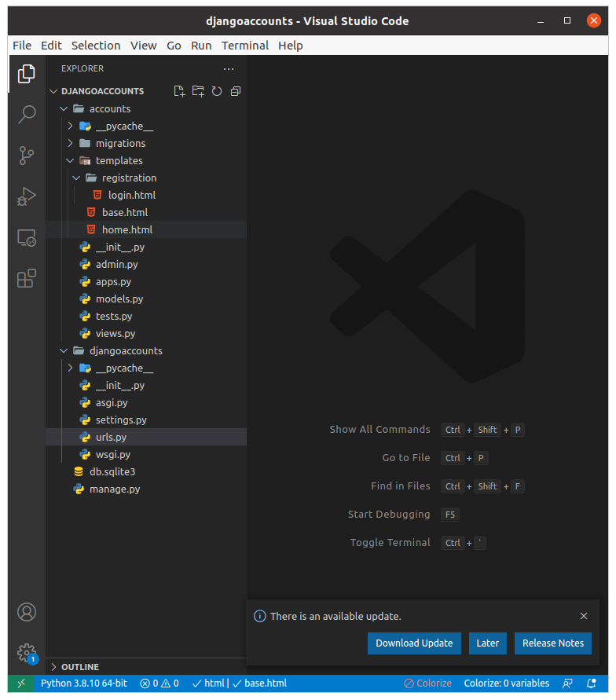The image size is (616, 700).
Task: Open the Explorer view in activity bar
Action: (x=27, y=74)
